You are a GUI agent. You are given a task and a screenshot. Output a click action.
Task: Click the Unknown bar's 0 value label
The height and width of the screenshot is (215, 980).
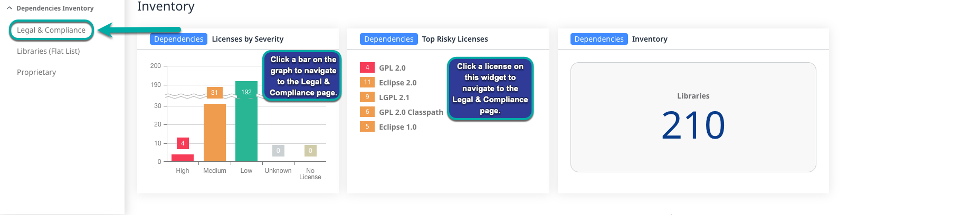pyautogui.click(x=278, y=151)
